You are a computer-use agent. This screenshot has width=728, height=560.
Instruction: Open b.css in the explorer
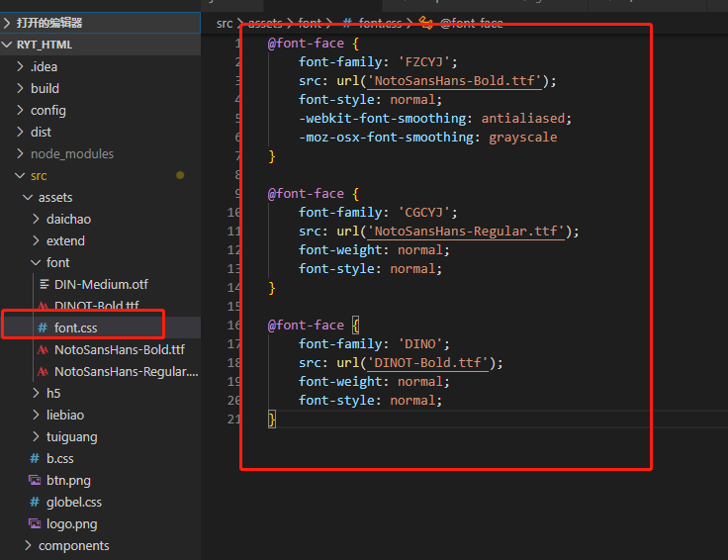pyautogui.click(x=60, y=458)
